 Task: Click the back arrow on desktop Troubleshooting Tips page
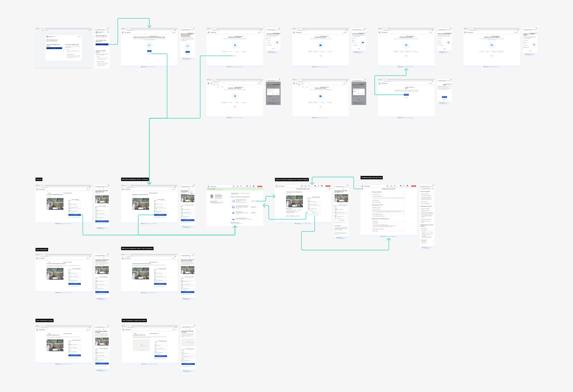pyautogui.click(x=363, y=189)
